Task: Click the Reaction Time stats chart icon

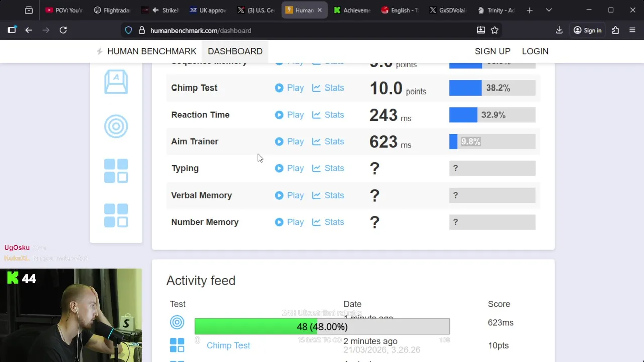Action: (316, 115)
